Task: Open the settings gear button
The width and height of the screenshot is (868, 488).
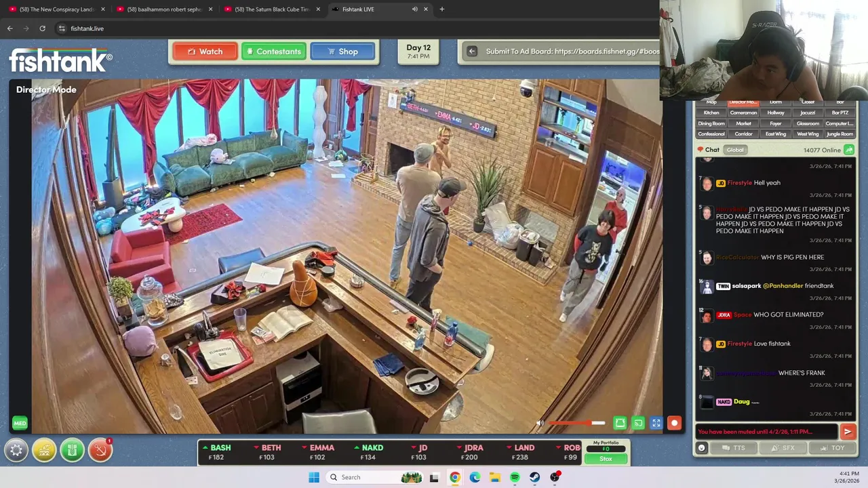Action: (16, 450)
